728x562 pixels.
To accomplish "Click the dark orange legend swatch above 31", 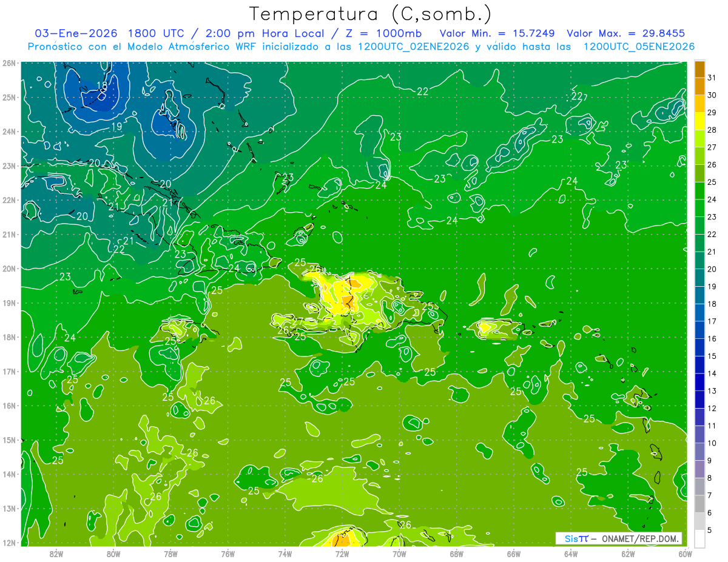I will 699,70.
